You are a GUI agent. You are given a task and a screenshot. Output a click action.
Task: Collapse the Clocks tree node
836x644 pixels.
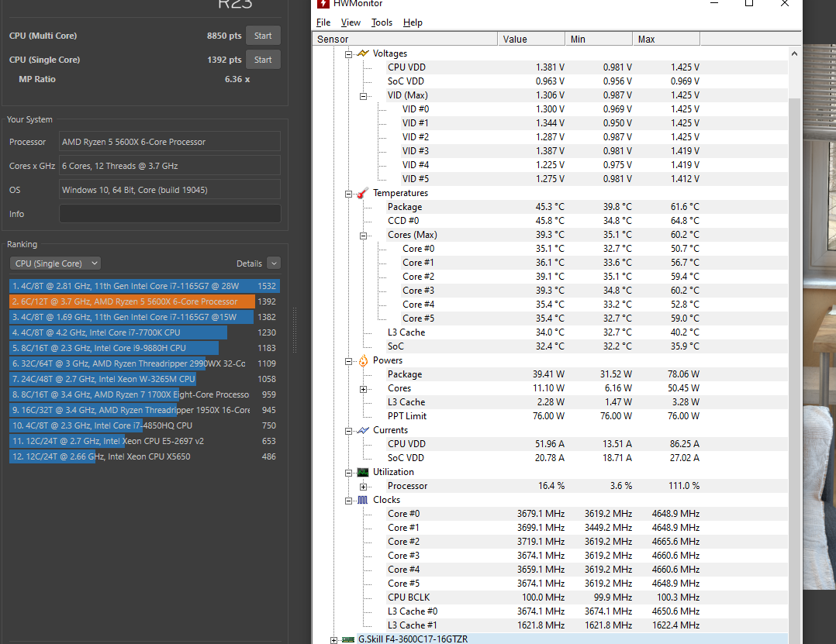[x=348, y=501]
